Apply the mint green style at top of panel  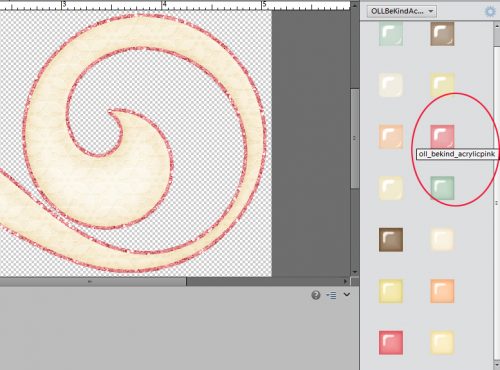click(x=391, y=34)
